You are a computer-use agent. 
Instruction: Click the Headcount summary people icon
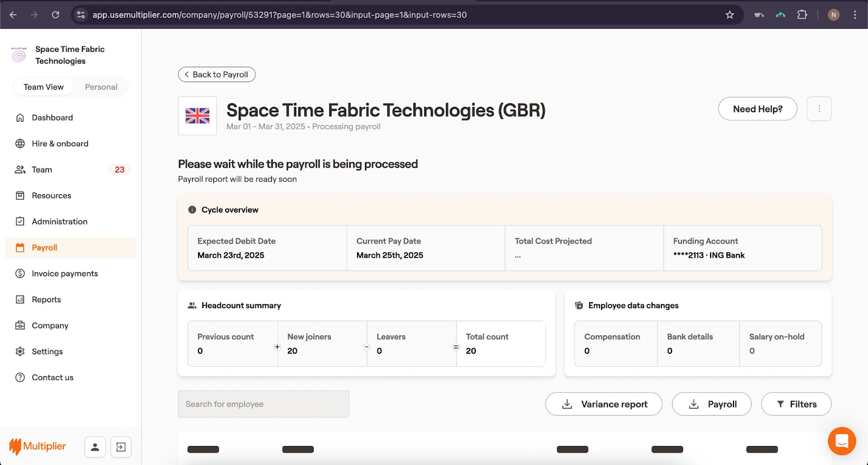tap(192, 305)
